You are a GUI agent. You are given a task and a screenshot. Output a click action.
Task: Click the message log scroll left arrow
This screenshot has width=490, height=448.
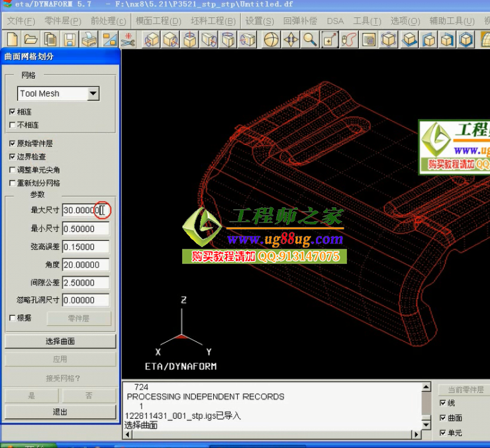pos(127,434)
